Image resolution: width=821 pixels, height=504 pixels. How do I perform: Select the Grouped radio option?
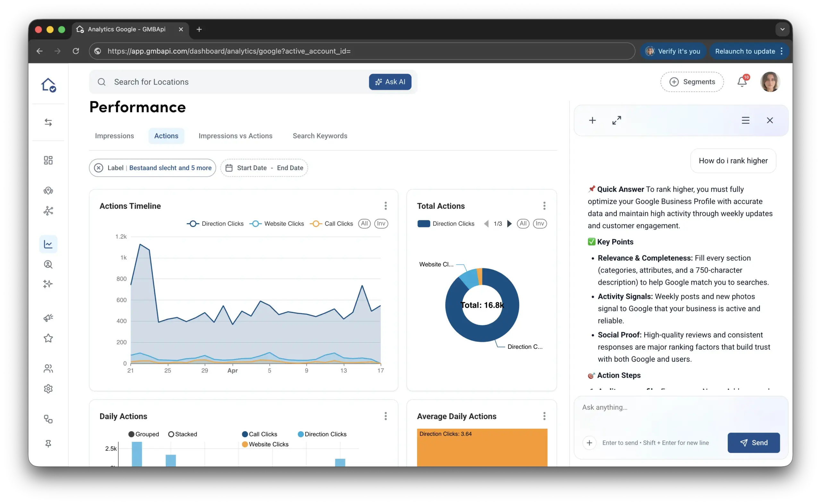131,434
